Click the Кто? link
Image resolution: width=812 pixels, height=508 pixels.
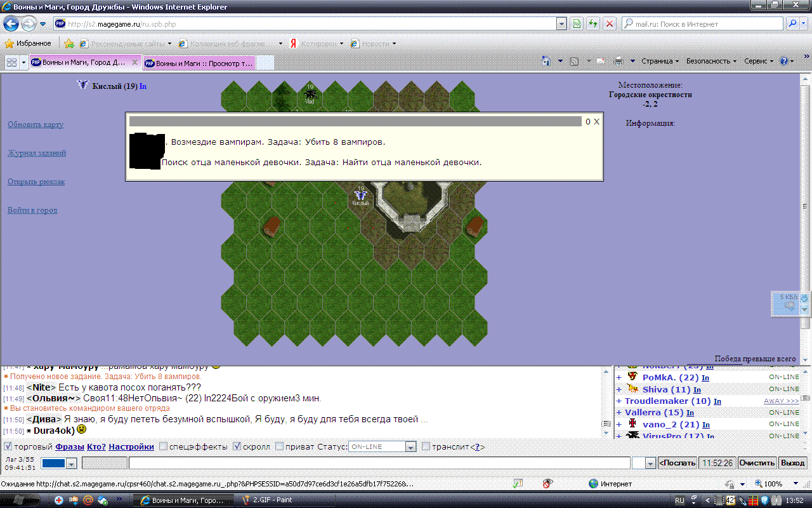pos(96,447)
